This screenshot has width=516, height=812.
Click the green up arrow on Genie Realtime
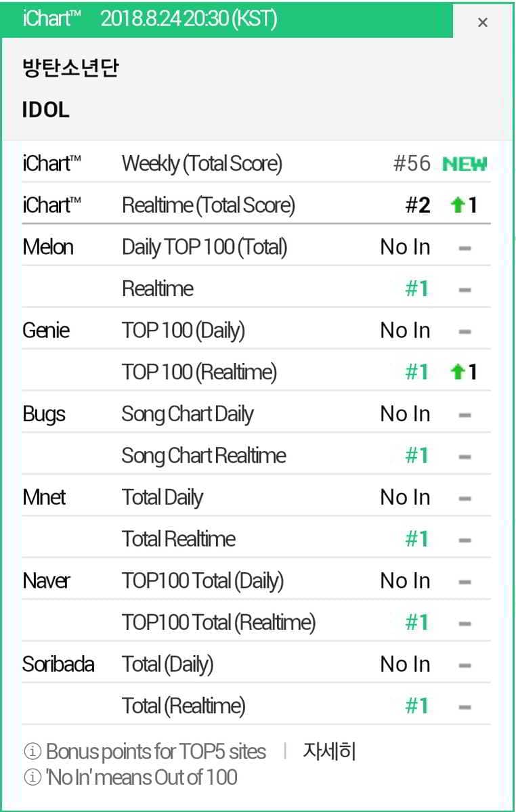(x=458, y=372)
